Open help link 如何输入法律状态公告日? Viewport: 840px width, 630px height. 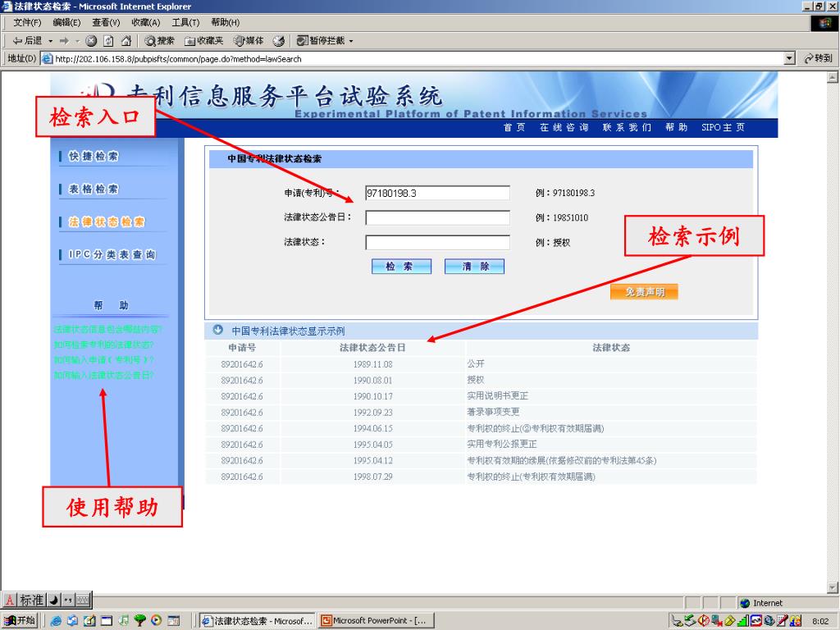click(x=103, y=375)
